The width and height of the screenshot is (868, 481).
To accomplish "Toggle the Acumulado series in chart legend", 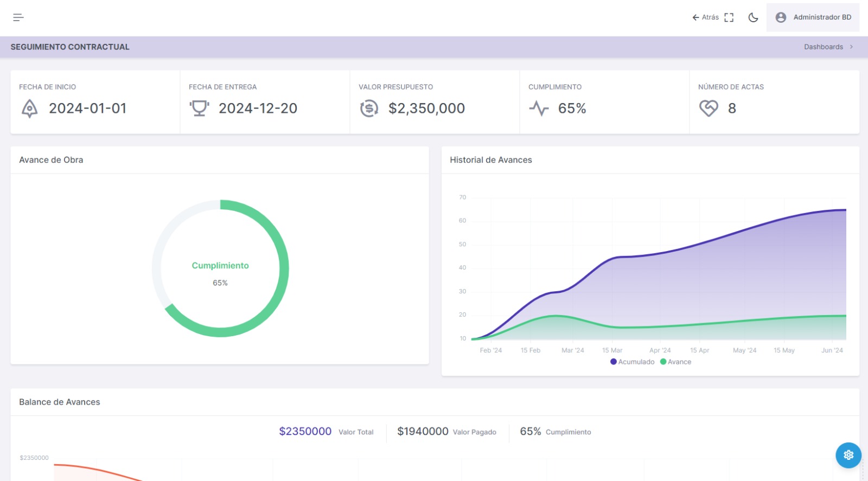I will click(633, 362).
